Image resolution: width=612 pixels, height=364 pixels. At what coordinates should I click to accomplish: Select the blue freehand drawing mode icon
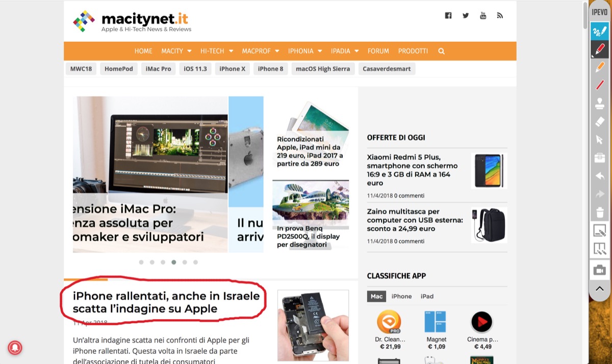(x=600, y=31)
